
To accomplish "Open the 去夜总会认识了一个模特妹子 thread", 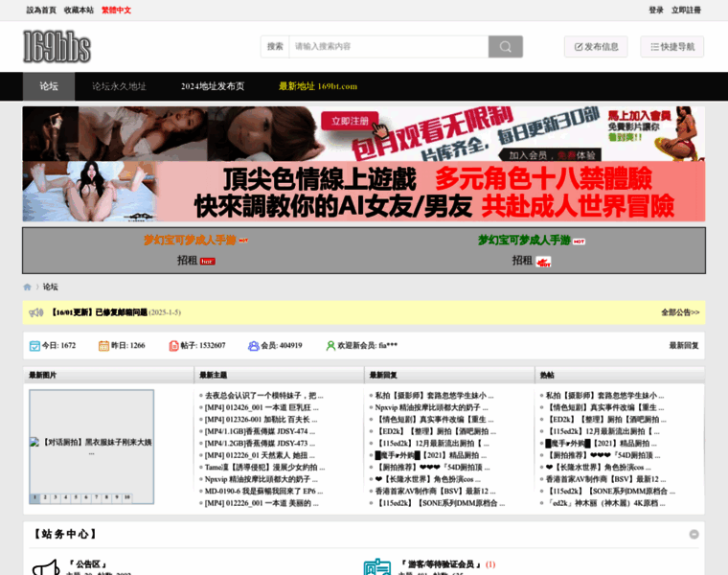I will point(263,396).
